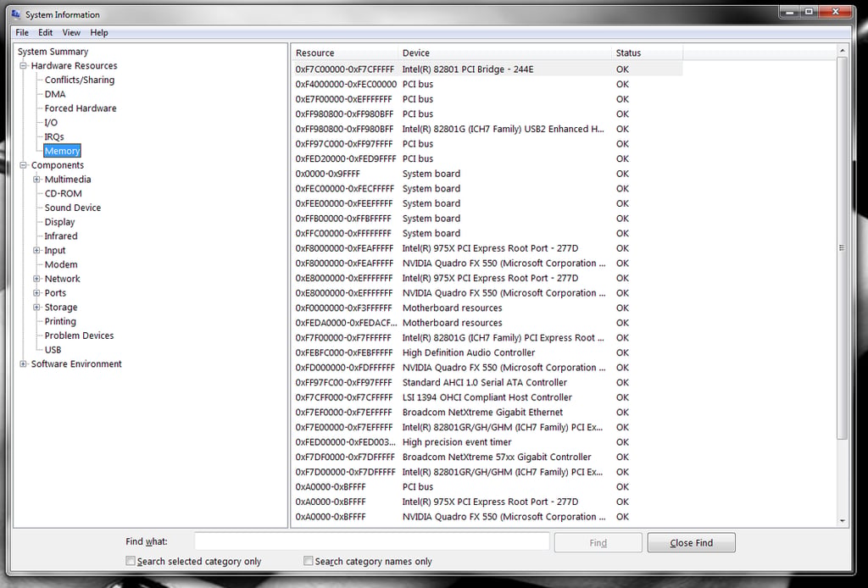The image size is (868, 588).
Task: Collapse the Hardware Resources node
Action: [23, 65]
